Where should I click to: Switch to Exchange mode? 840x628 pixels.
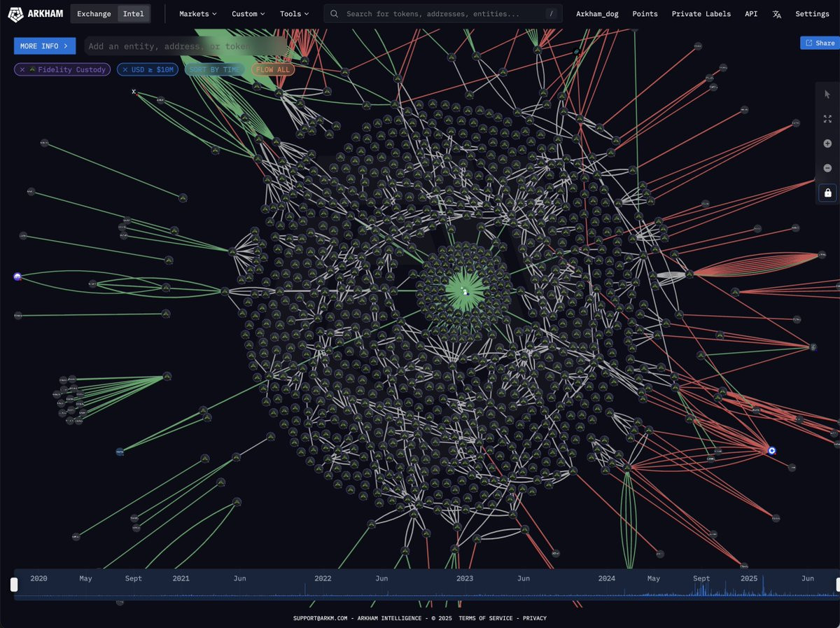(x=94, y=14)
